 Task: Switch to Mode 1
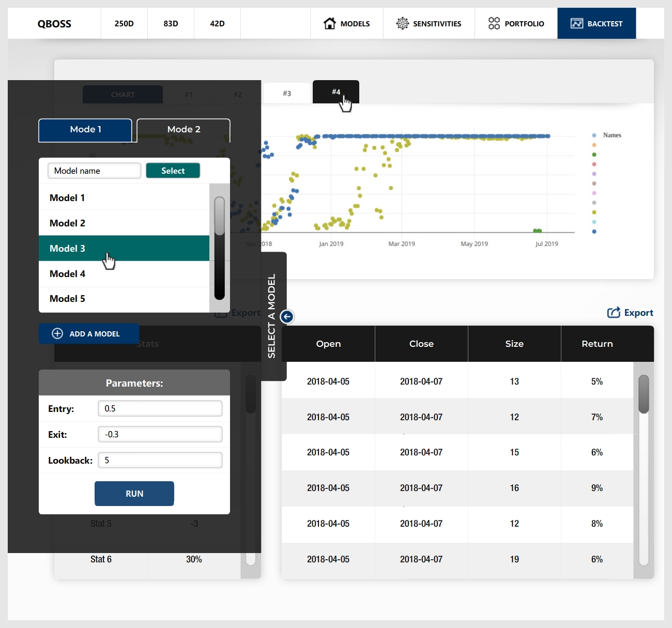point(85,130)
